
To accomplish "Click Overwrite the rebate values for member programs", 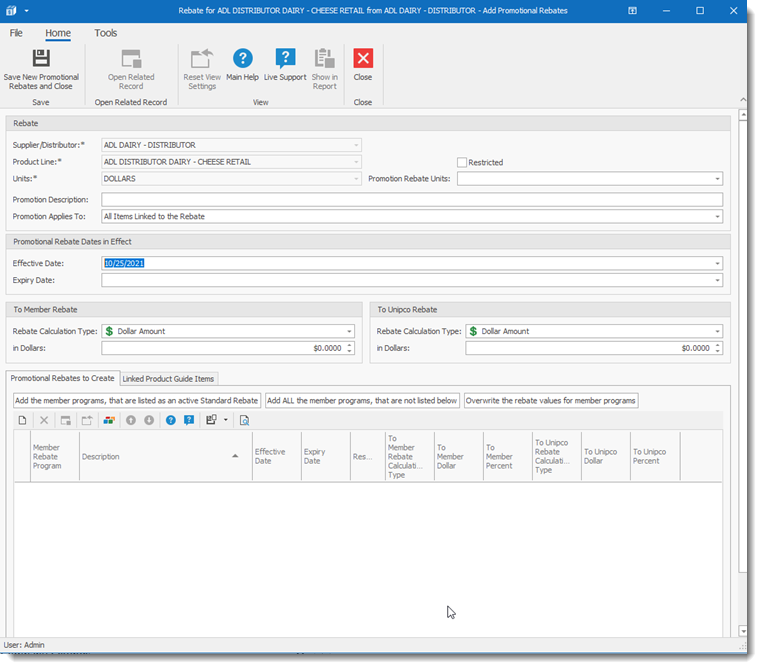I will pyautogui.click(x=550, y=400).
